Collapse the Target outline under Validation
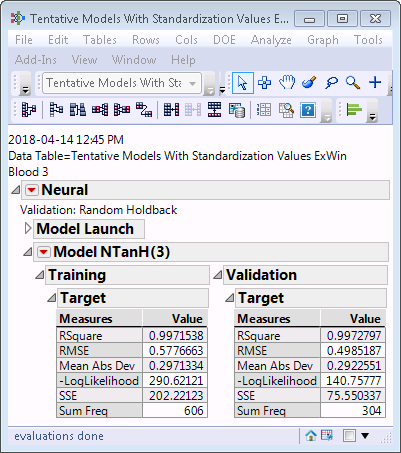 [230, 298]
